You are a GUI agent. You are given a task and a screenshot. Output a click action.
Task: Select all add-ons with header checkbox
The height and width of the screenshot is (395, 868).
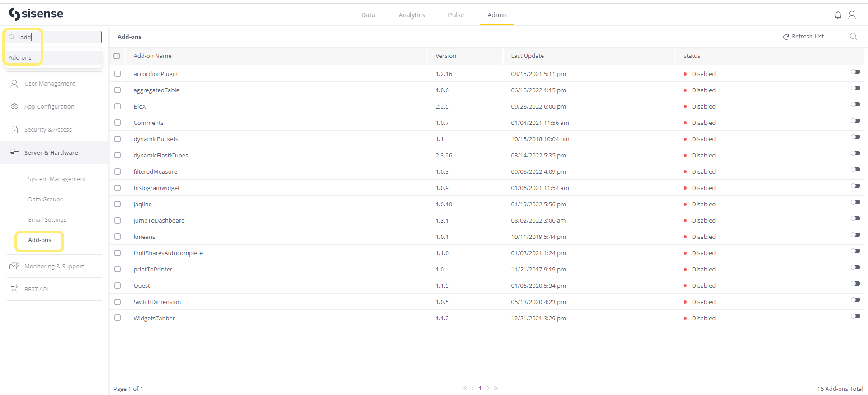tap(117, 56)
